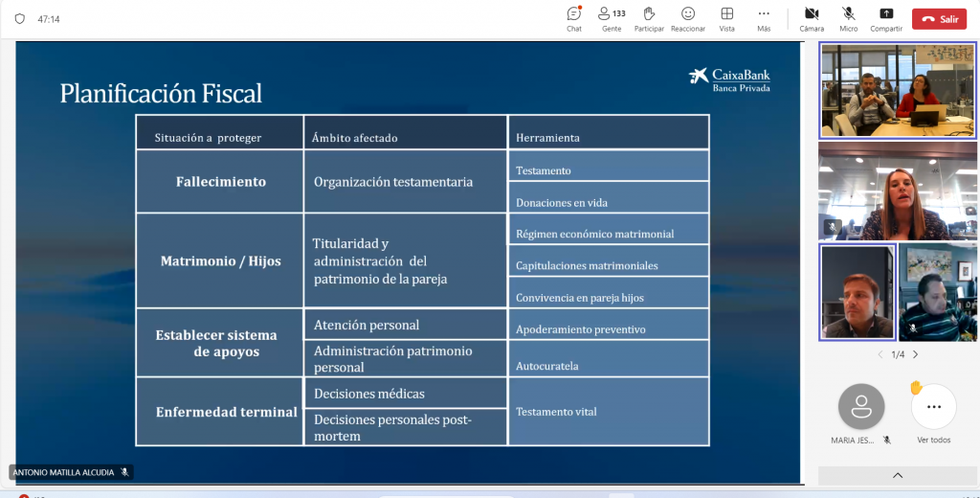
Task: Go to previous participant page arrow
Action: [880, 354]
